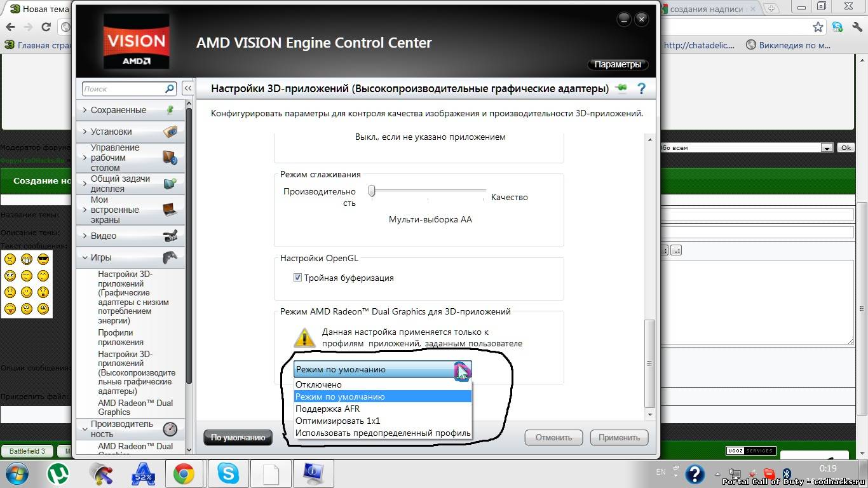
Task: Expand the Видео section
Action: [x=130, y=236]
